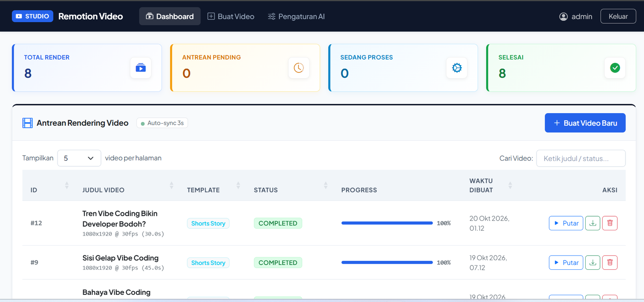644x302 pixels.
Task: Open the Pengaturan AI tab
Action: (296, 16)
